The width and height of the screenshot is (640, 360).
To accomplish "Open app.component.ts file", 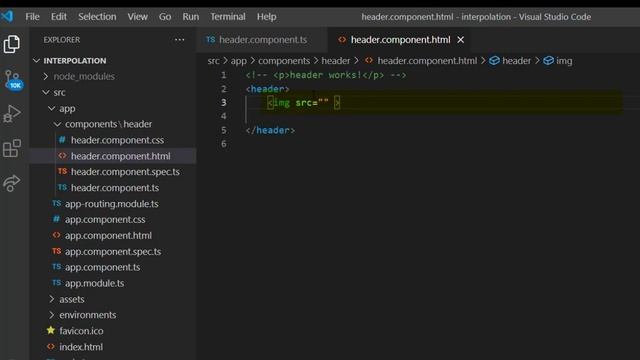I will pos(102,267).
